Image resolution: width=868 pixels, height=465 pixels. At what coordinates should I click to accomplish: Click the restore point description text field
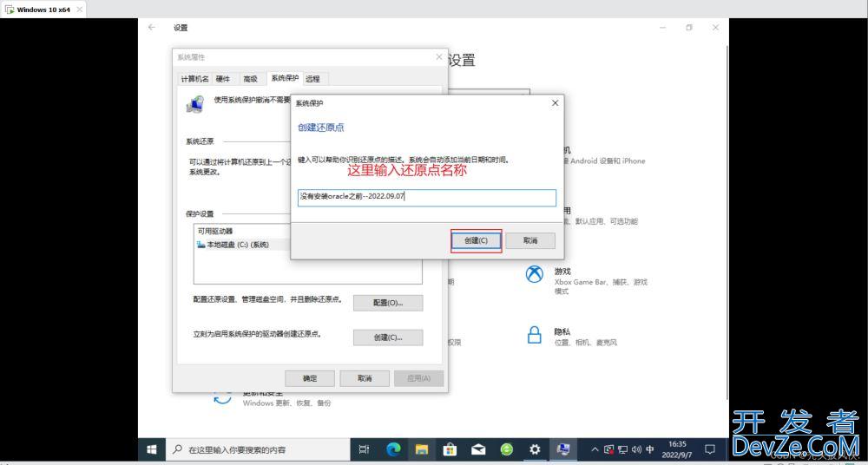point(427,198)
